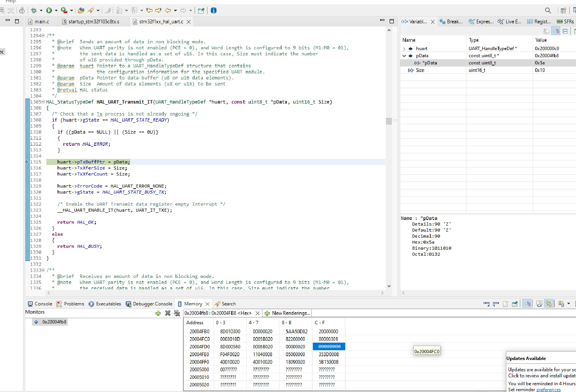Add a new memory monitor with plus icon
This screenshot has height=392, width=576.
[x=158, y=313]
